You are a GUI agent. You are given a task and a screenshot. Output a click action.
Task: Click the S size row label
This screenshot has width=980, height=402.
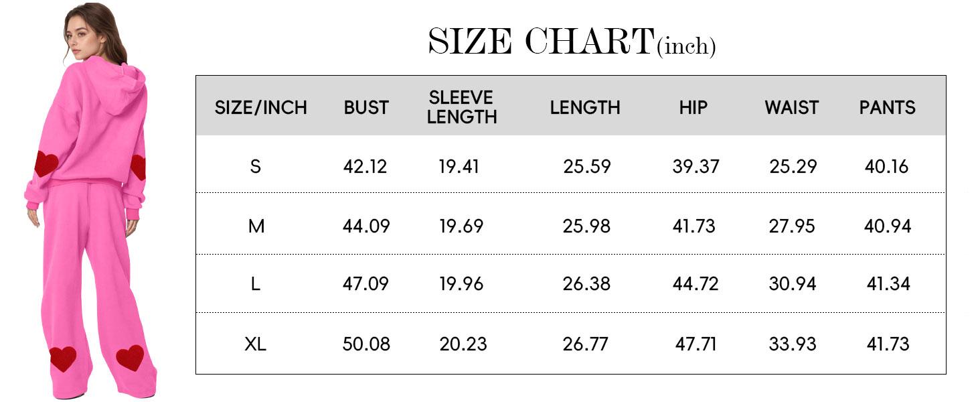click(x=255, y=166)
